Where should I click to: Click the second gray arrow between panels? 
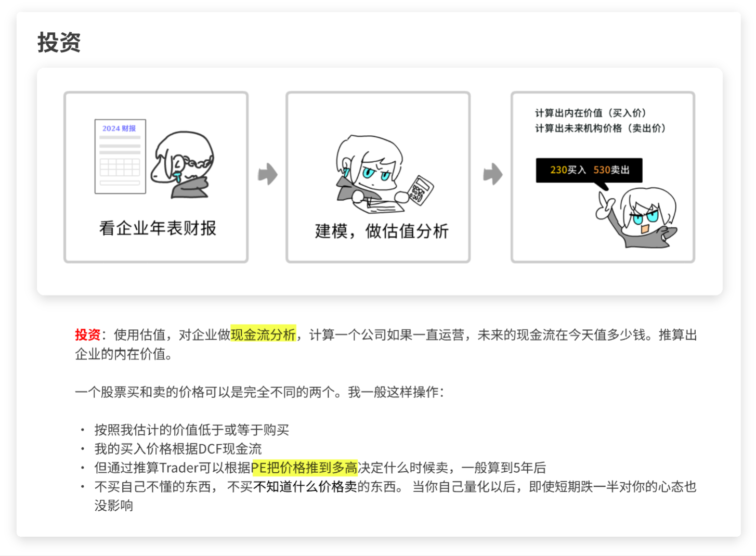[492, 174]
